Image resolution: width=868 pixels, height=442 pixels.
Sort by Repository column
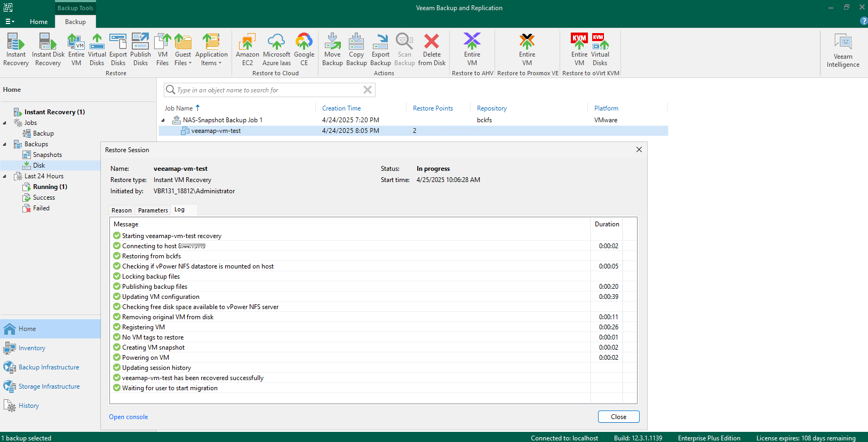point(491,108)
